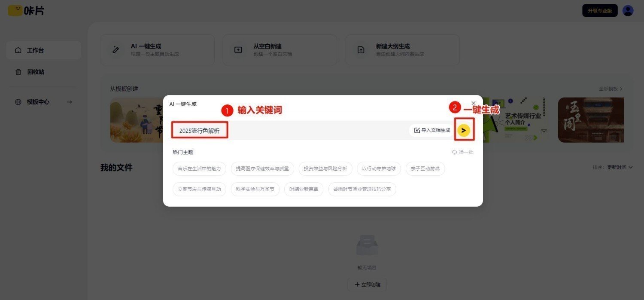Click the arrow next to 模板中心
644x300 pixels.
click(69, 102)
